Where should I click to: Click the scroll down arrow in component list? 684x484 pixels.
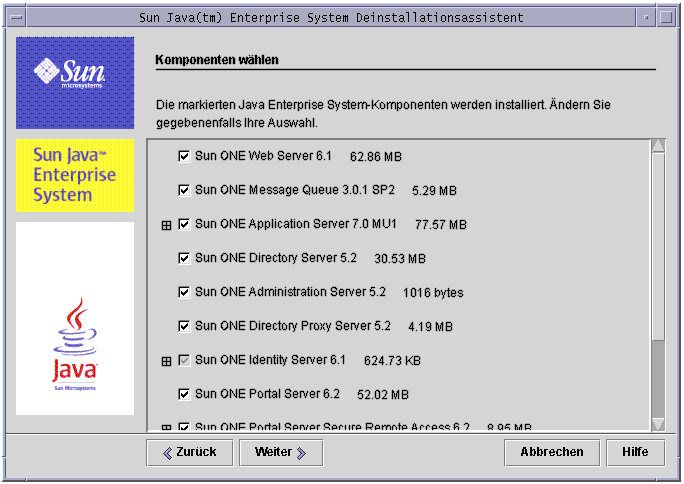658,424
